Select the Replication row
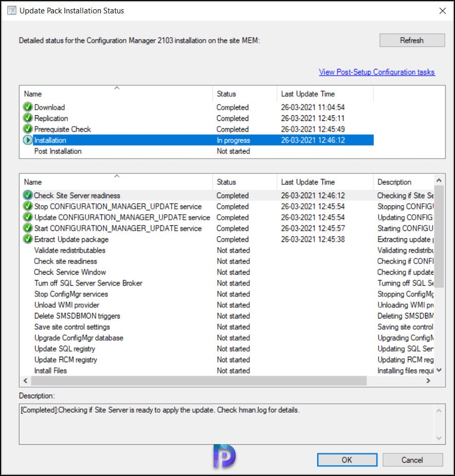 tap(197, 118)
